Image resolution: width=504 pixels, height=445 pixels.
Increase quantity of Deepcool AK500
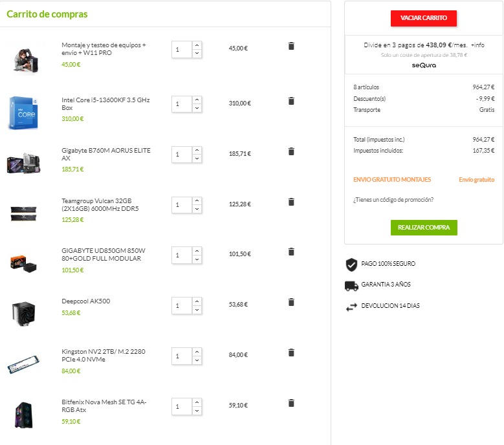197,301
